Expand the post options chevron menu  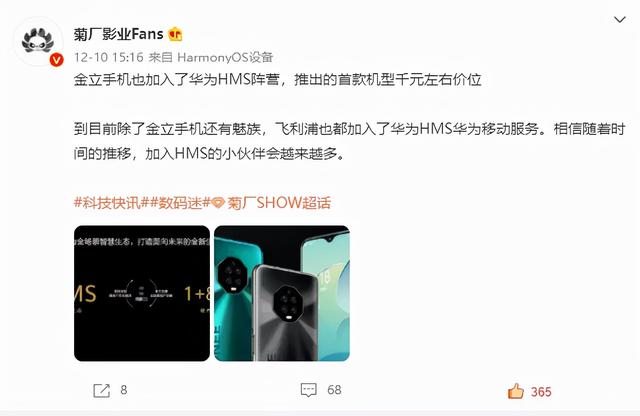click(620, 20)
